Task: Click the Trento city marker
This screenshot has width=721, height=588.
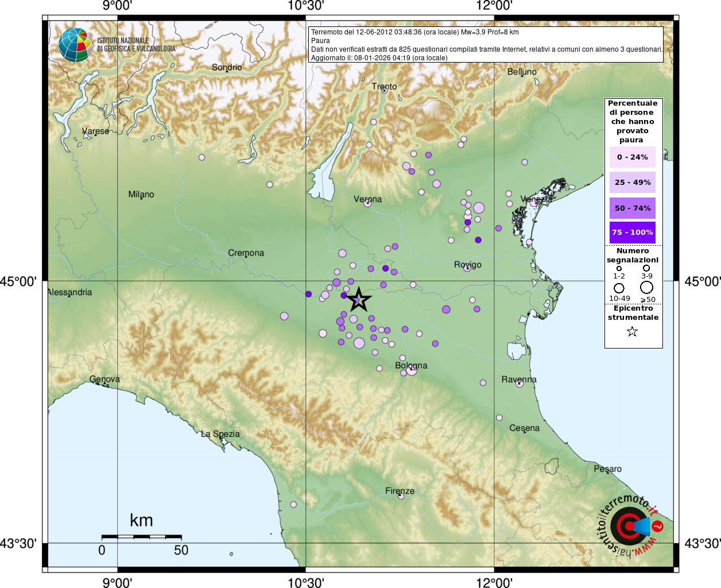Action: pos(385,91)
